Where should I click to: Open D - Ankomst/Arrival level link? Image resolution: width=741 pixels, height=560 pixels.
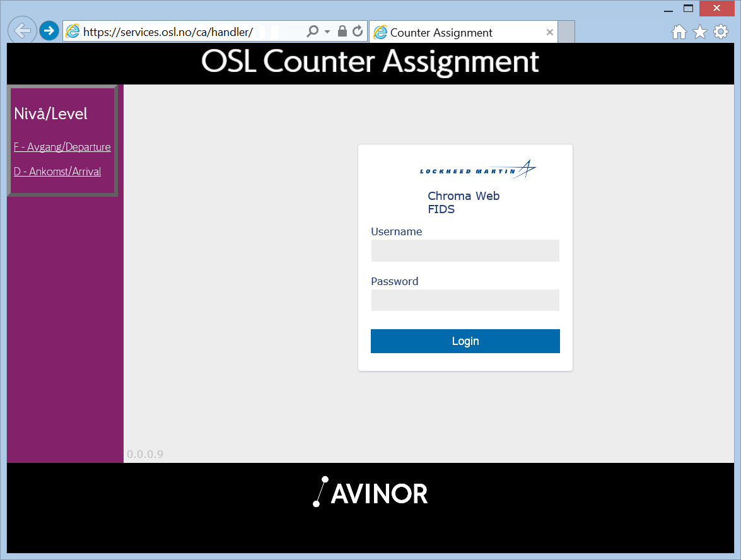pos(57,172)
